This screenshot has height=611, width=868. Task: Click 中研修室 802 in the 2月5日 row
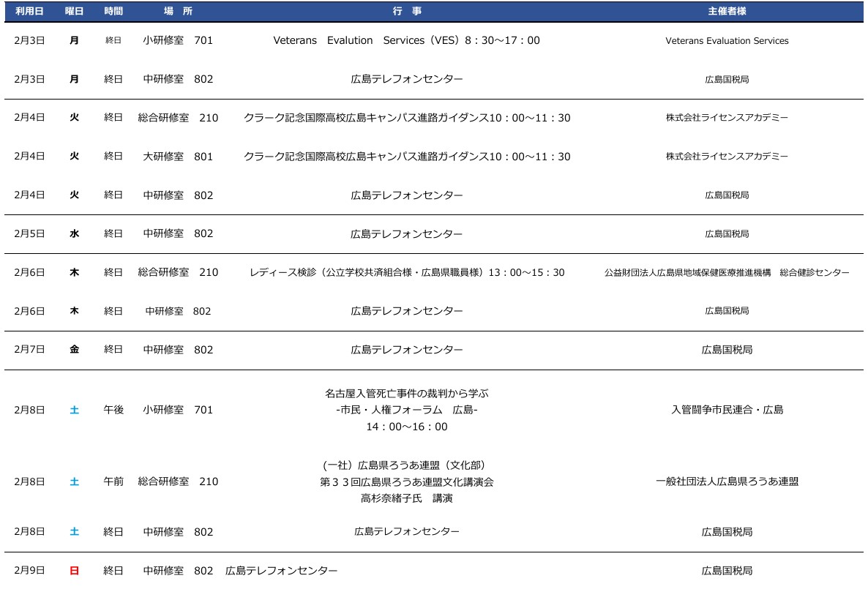[x=178, y=233]
